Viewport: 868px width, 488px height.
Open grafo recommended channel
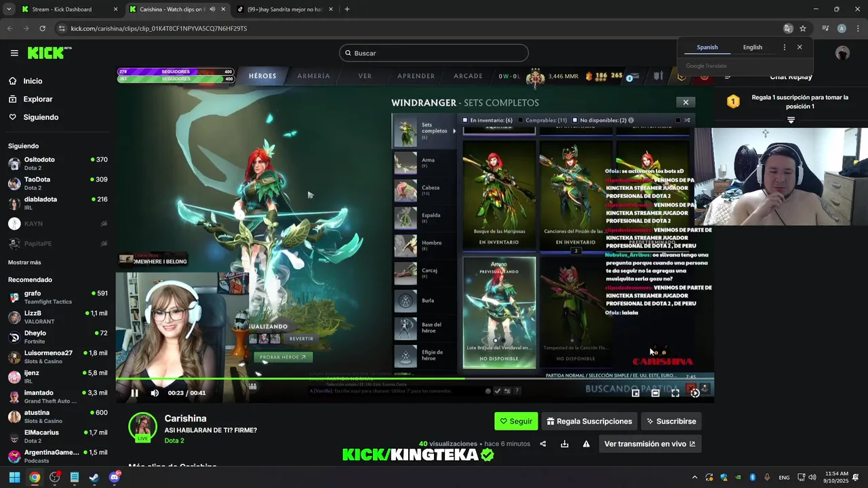(58, 298)
